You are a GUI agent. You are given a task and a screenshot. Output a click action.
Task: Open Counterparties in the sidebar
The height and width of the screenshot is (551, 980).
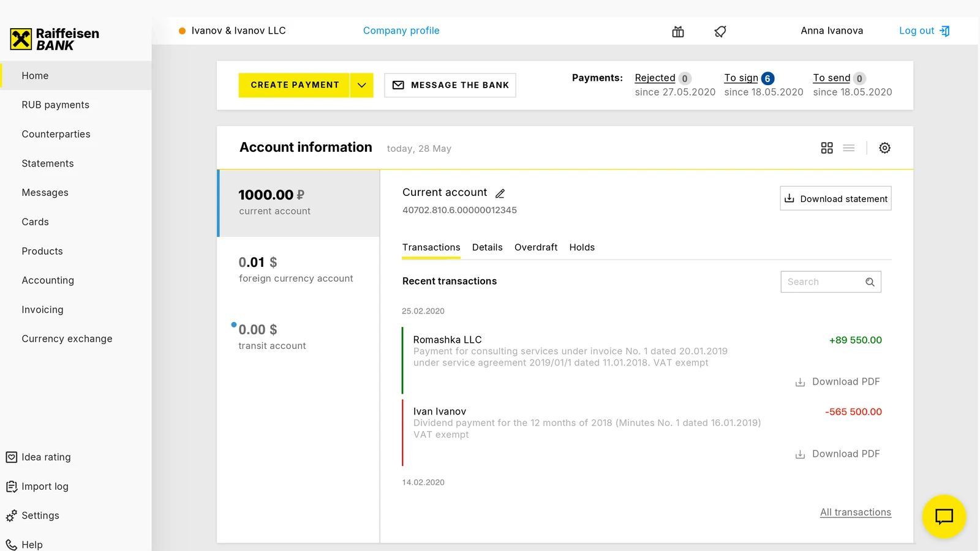[76, 134]
